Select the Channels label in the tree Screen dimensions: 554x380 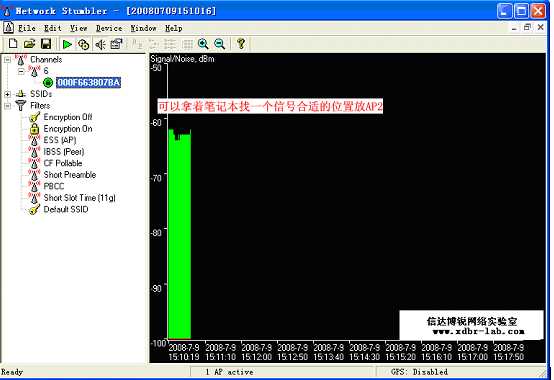click(x=46, y=60)
